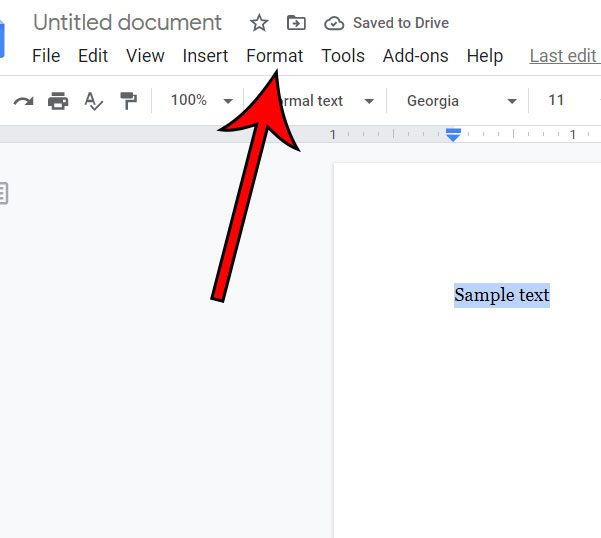This screenshot has width=601, height=538.
Task: Open the Add-ons menu
Action: pos(414,56)
